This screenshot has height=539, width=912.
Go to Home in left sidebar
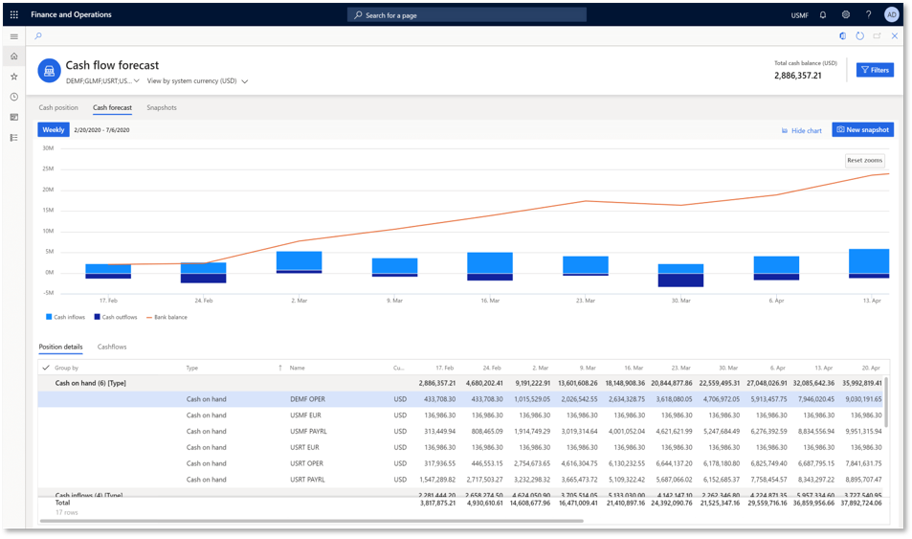tap(14, 56)
